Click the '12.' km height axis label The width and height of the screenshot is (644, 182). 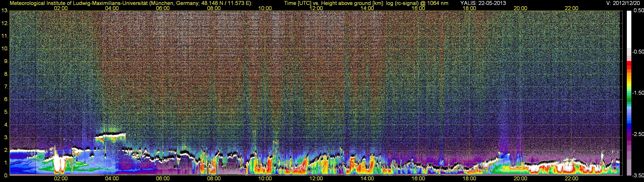[5, 23]
